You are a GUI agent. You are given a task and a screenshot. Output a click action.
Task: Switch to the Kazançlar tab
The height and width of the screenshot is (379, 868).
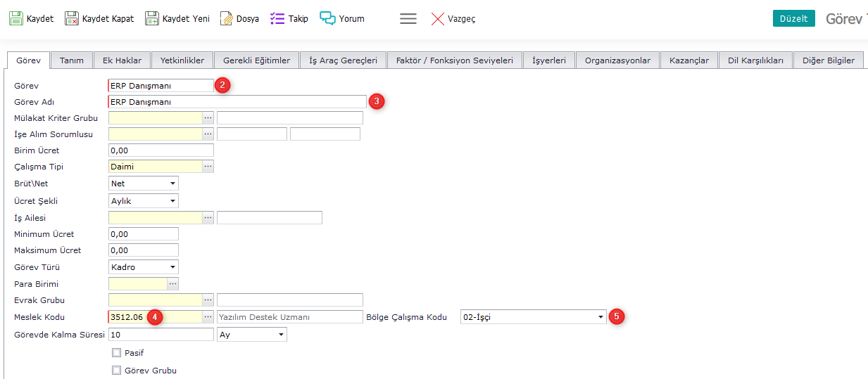click(x=689, y=60)
